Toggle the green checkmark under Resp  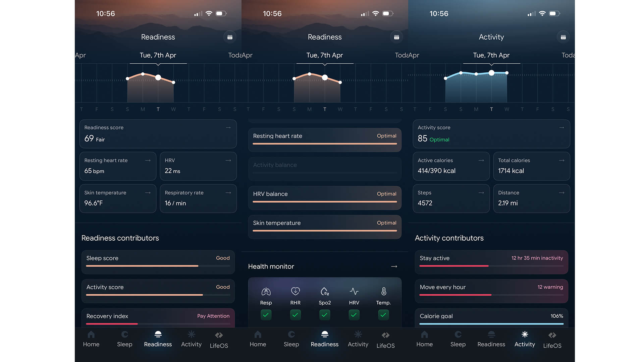click(266, 315)
